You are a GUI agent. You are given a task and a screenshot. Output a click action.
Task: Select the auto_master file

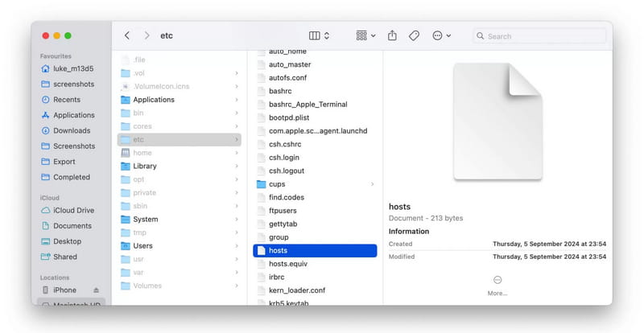click(x=315, y=64)
